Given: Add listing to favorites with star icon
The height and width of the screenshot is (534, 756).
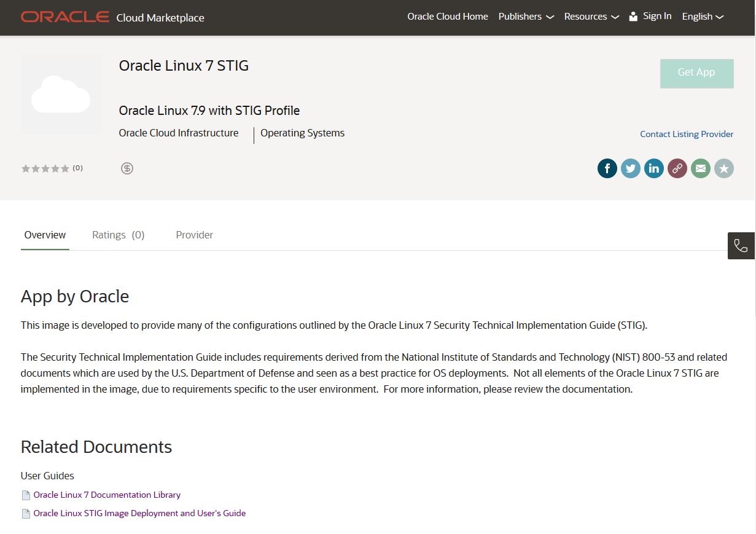Looking at the screenshot, I should (723, 168).
